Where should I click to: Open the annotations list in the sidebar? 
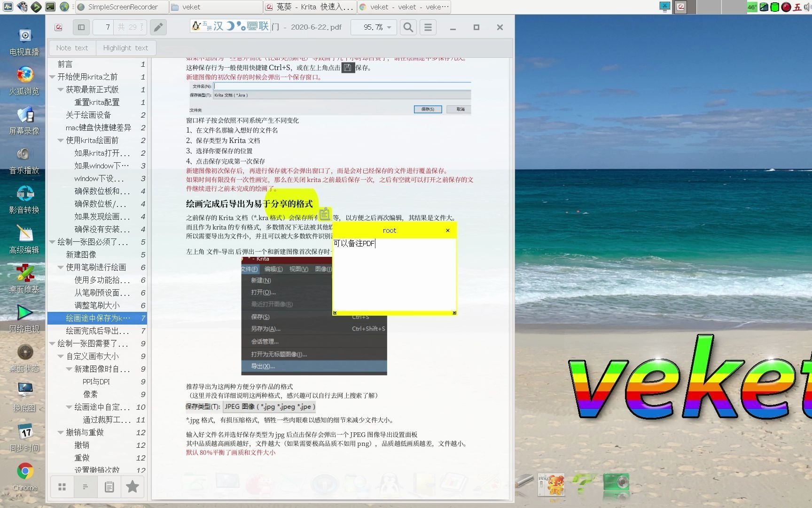tap(109, 486)
